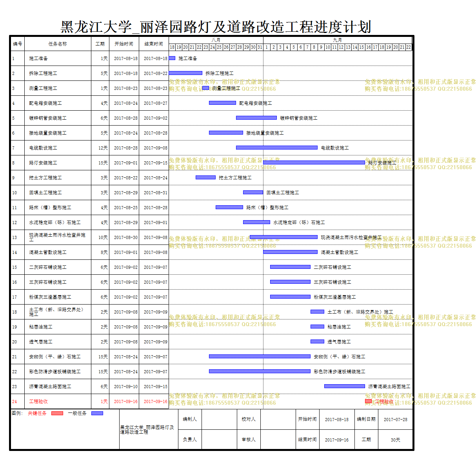Click the 现浇混凝土雨污水检查井施工 cell in the task name column
Screen dimensions: 476x469
click(x=58, y=237)
